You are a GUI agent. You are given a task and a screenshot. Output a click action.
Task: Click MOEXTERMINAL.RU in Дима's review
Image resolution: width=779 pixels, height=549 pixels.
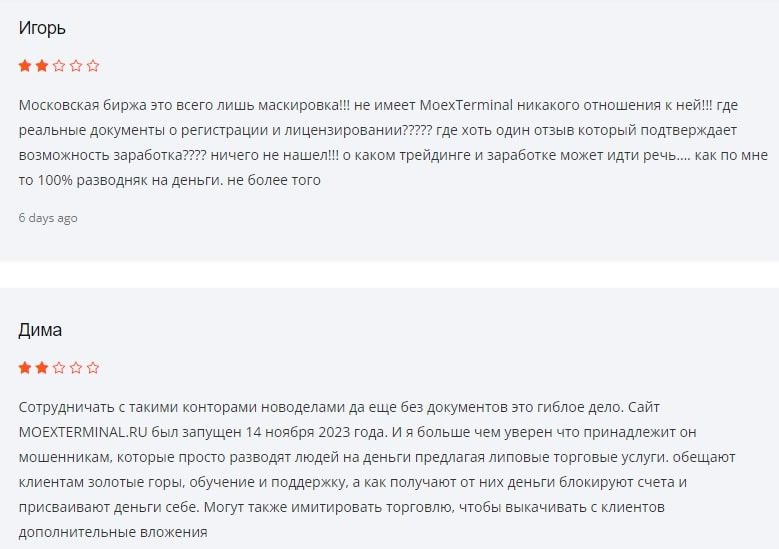(82, 432)
